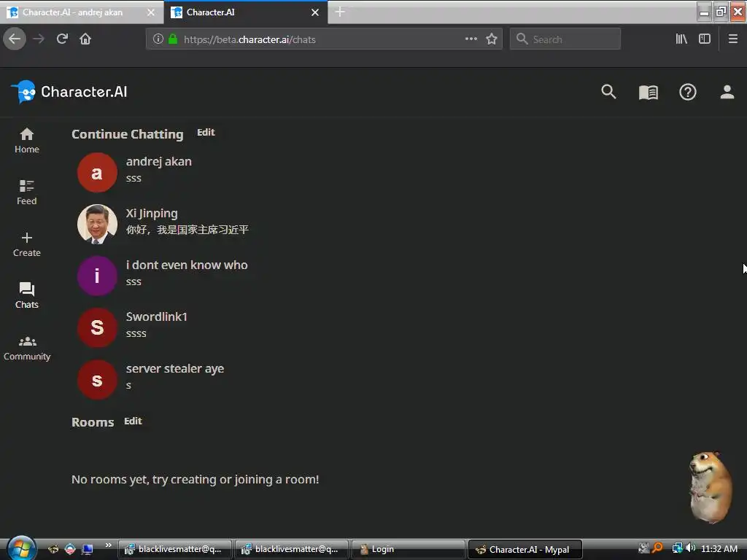
Task: Click Edit next to Rooms
Action: pyautogui.click(x=133, y=421)
